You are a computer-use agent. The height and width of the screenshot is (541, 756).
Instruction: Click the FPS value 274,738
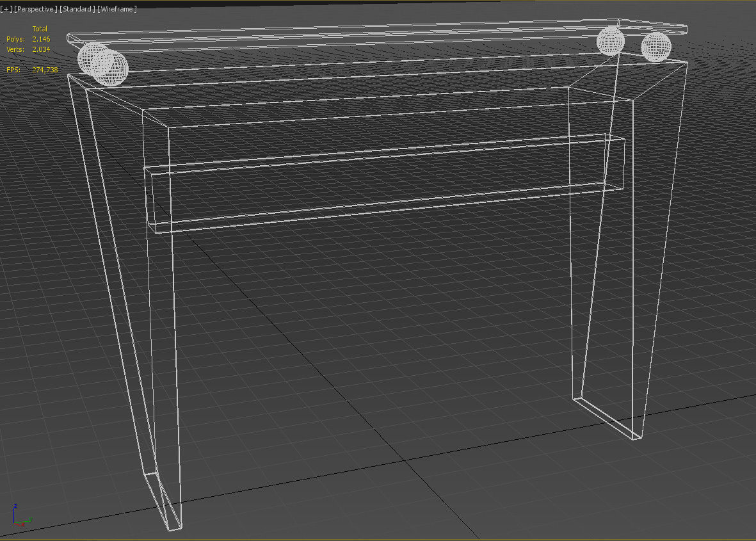click(45, 70)
